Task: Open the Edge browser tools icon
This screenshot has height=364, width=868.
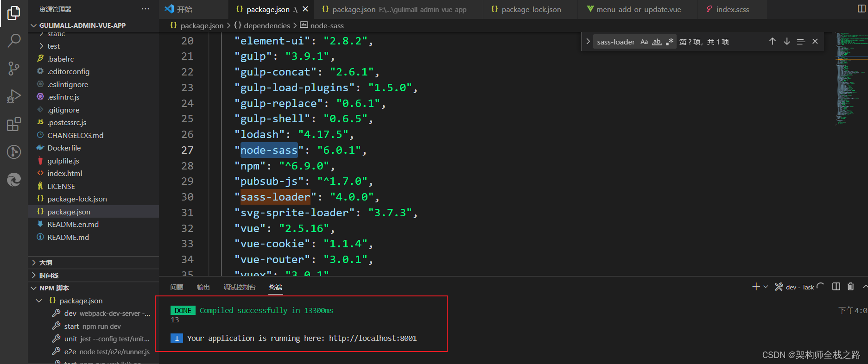Action: click(14, 180)
